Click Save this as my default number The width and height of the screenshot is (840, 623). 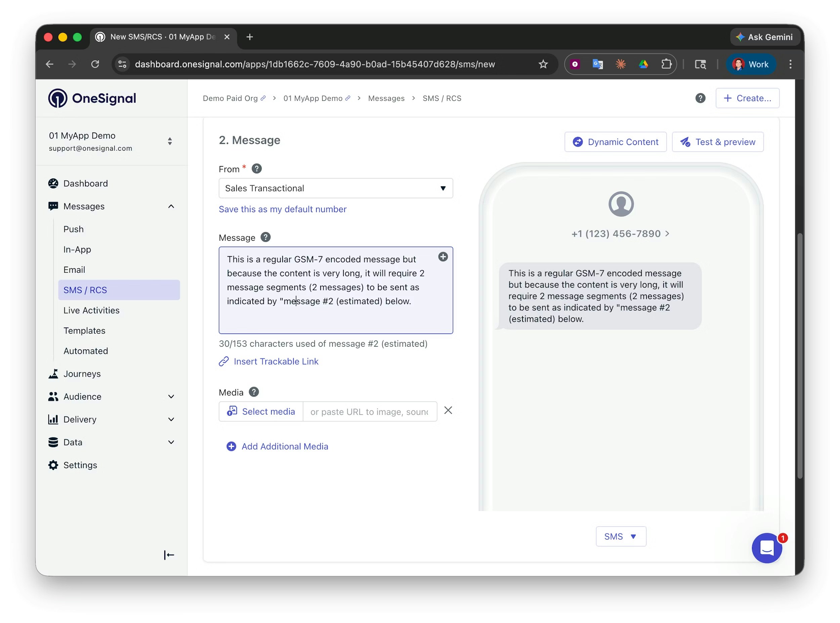pos(283,209)
